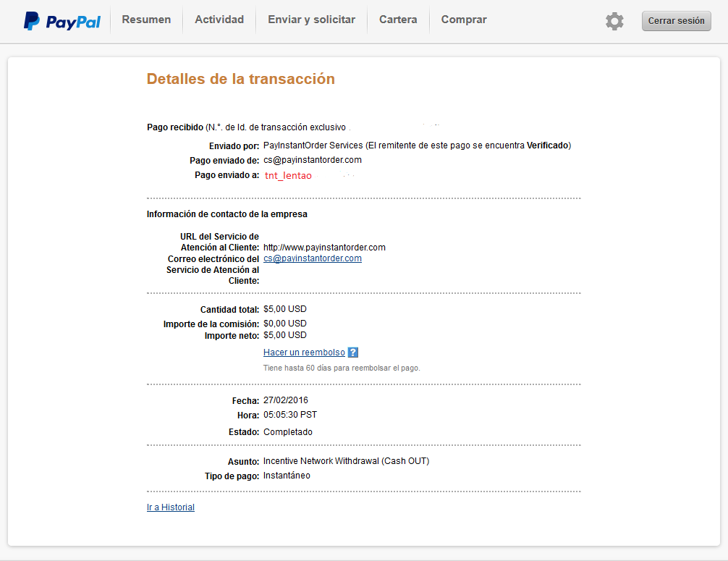Navigate to Comprar
728x561 pixels.
[x=464, y=20]
